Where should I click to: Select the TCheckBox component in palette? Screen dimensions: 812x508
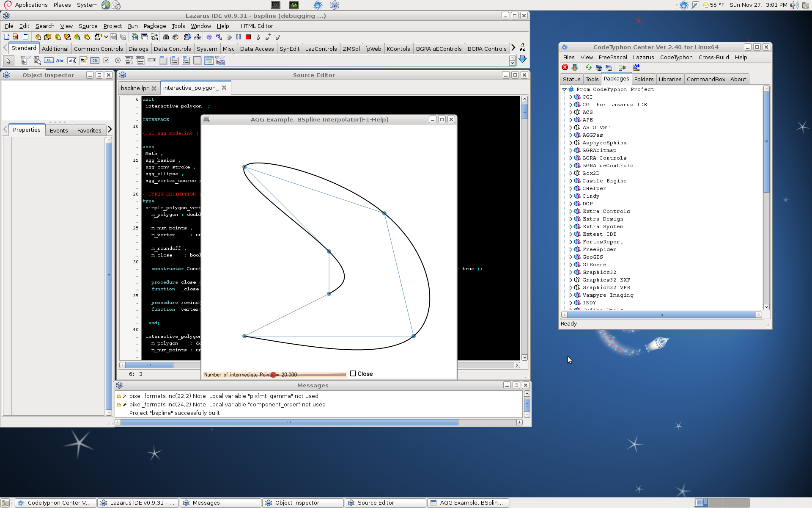pos(107,61)
